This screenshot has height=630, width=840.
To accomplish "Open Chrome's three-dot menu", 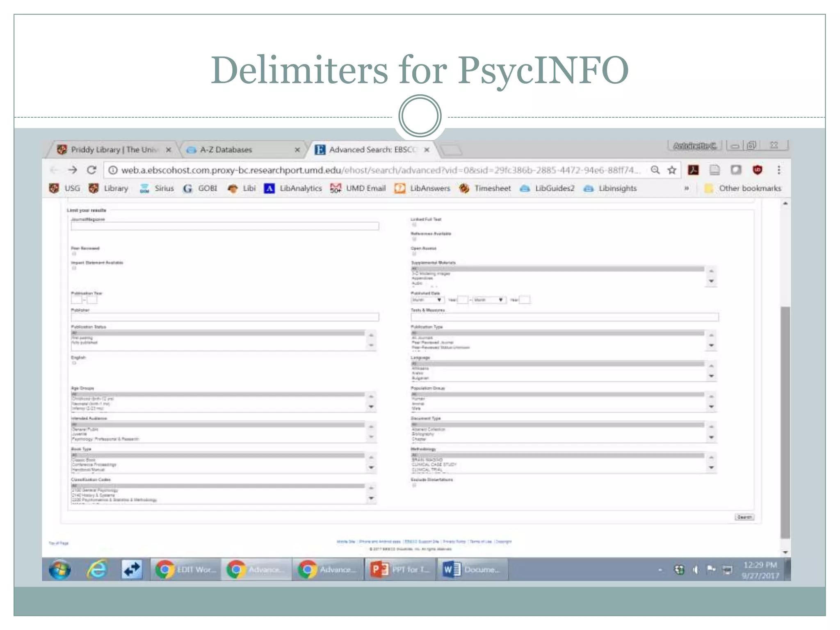I will pos(779,170).
